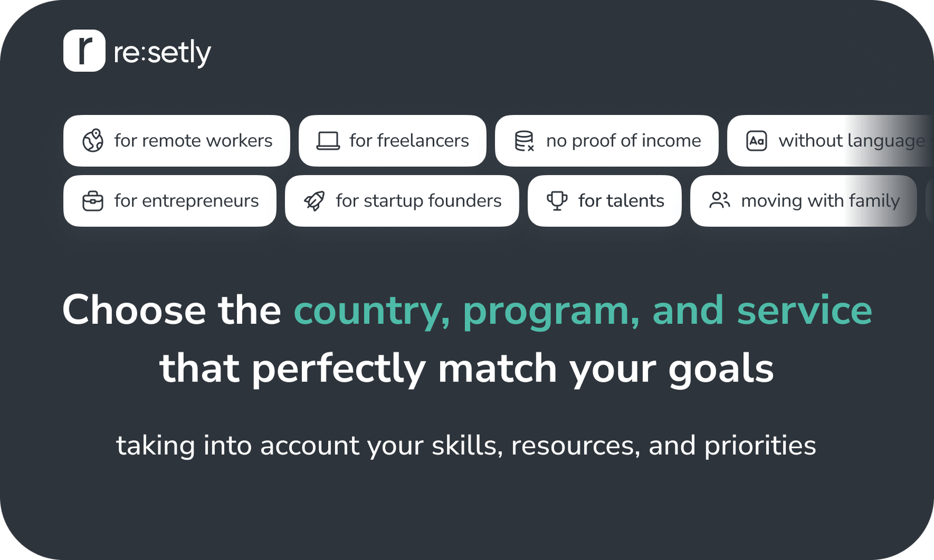Select the 'for remote workers' label text
934x560 pixels.
193,141
